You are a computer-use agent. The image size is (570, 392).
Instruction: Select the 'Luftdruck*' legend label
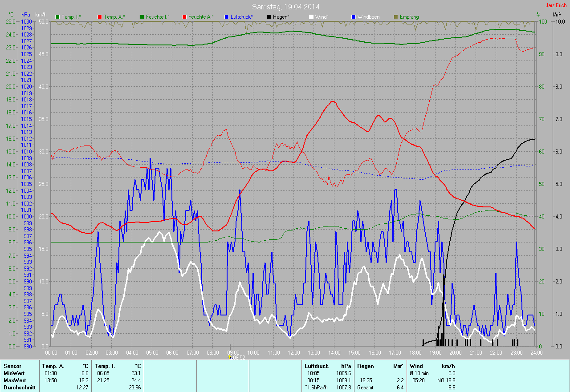(242, 17)
